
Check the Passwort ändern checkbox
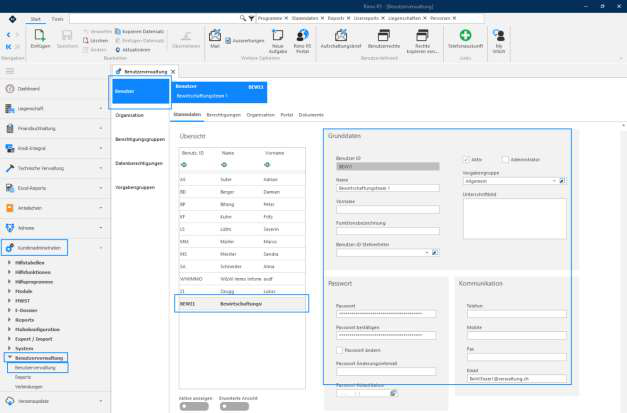(339, 350)
